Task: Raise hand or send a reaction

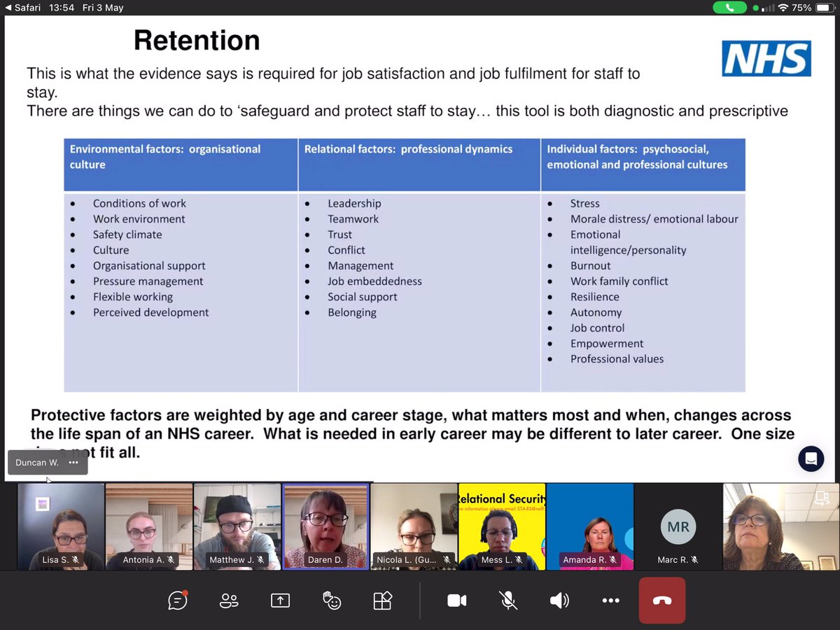Action: click(x=331, y=600)
